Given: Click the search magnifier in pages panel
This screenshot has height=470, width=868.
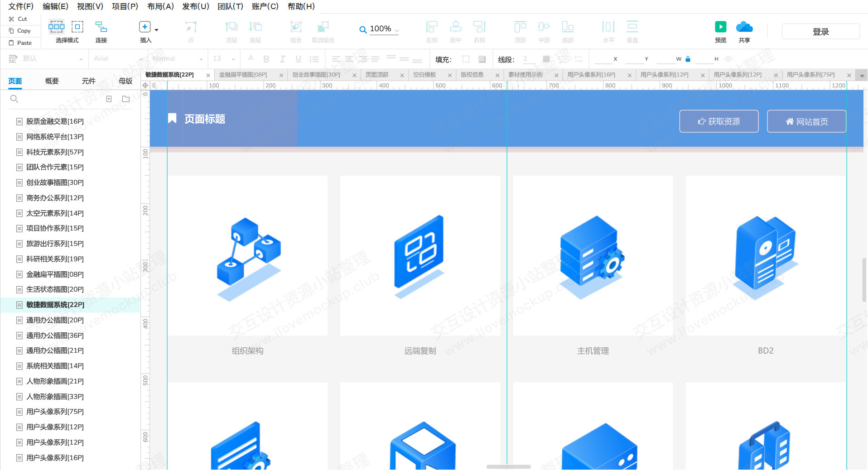Looking at the screenshot, I should [14, 99].
